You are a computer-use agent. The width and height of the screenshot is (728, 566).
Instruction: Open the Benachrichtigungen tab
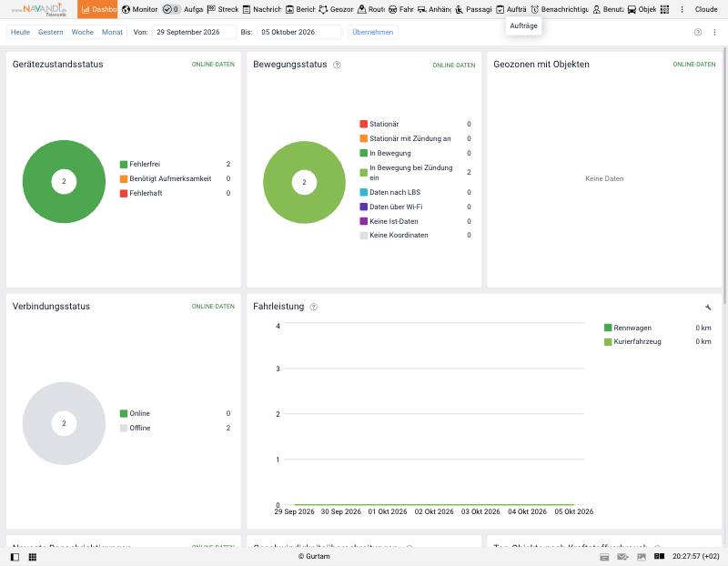point(560,9)
